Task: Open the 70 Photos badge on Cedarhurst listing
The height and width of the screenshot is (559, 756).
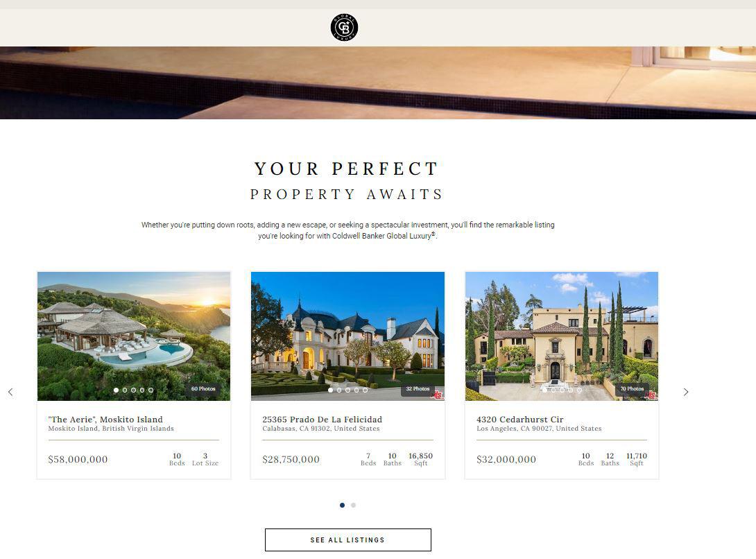Action: (x=632, y=389)
